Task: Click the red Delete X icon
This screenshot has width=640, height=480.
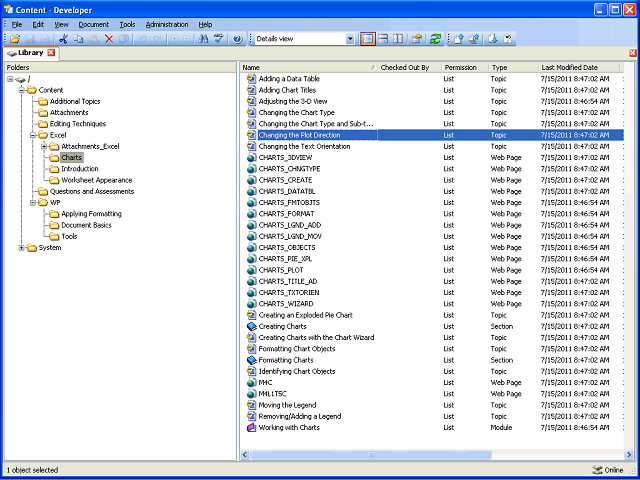Action: 109,39
